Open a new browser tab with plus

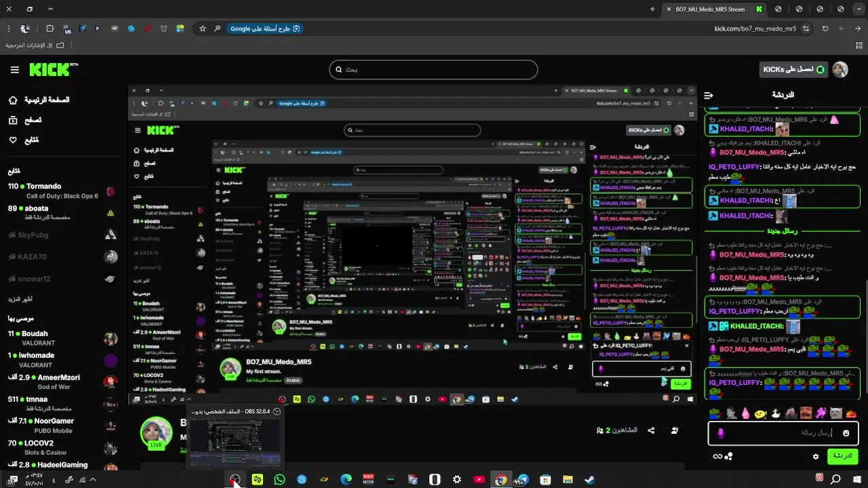[x=652, y=9]
